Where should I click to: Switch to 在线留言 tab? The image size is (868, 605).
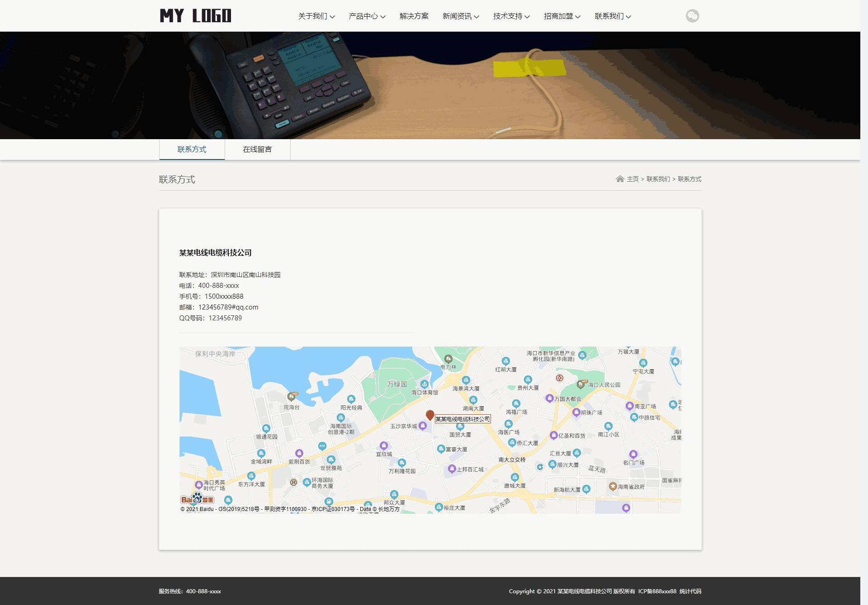click(x=257, y=150)
